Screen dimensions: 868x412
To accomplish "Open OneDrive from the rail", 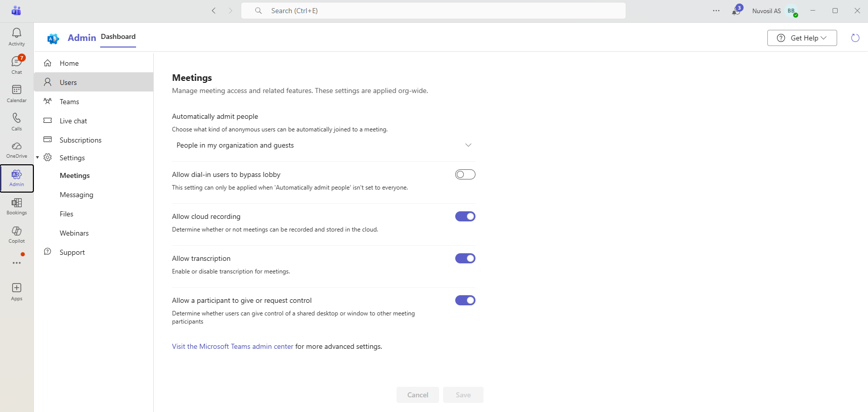I will click(x=17, y=150).
